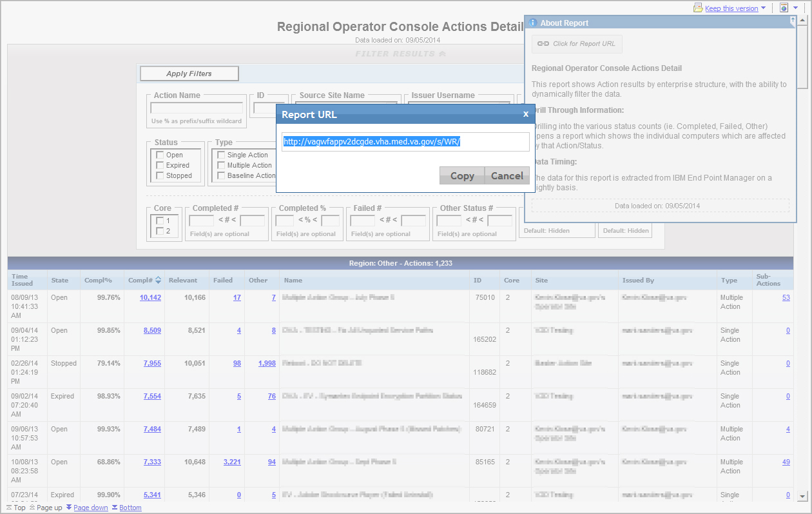Image resolution: width=812 pixels, height=514 pixels.
Task: Open the 8,509 completed count link
Action: click(152, 330)
